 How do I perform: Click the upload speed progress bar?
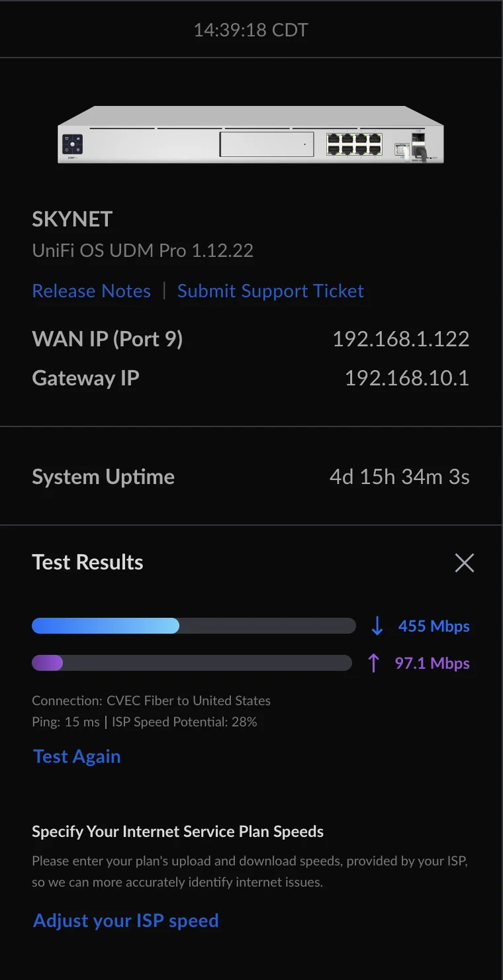coord(192,663)
